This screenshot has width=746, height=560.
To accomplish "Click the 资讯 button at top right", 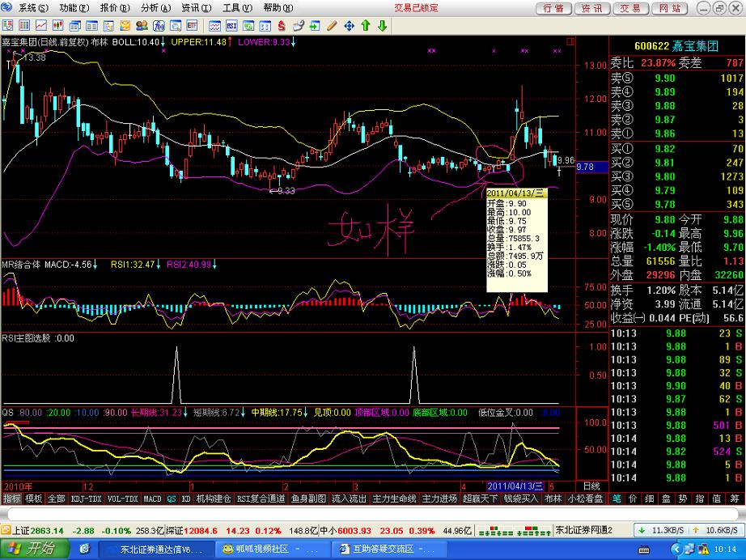I will coord(591,9).
